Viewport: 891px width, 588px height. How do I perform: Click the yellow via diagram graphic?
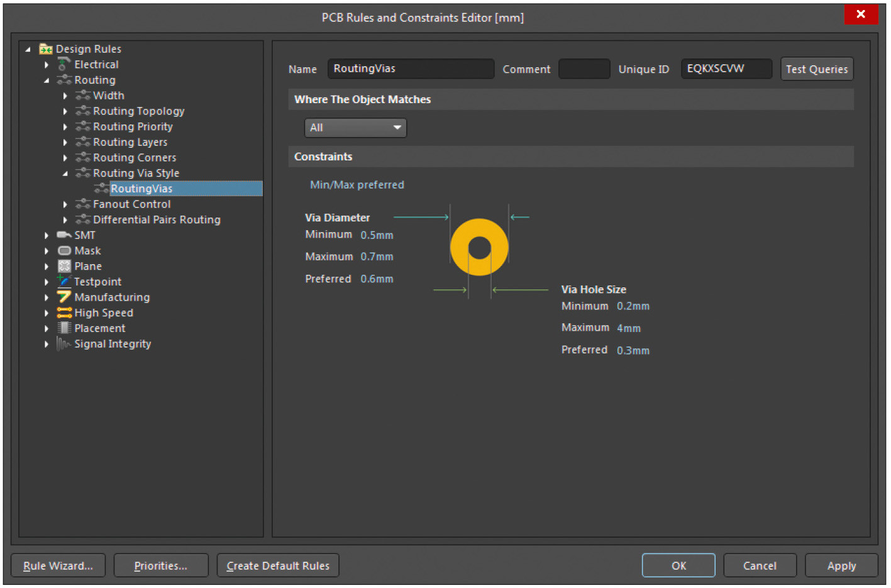(x=479, y=248)
